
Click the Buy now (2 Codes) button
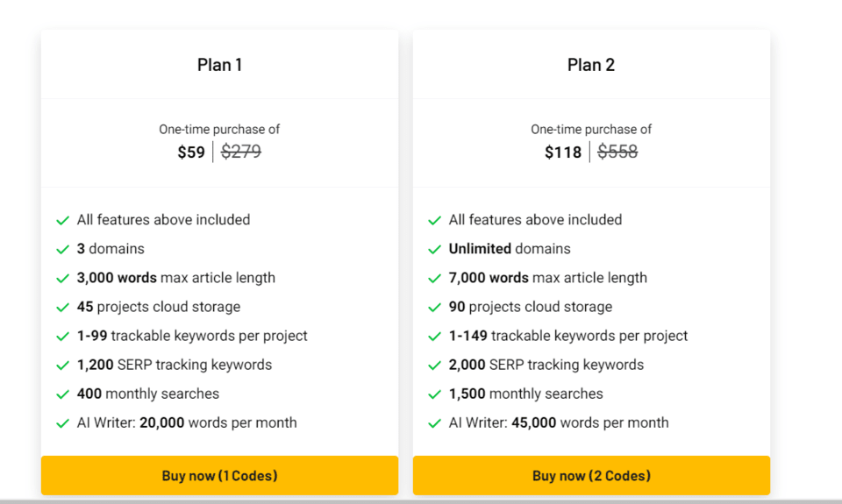pyautogui.click(x=591, y=476)
